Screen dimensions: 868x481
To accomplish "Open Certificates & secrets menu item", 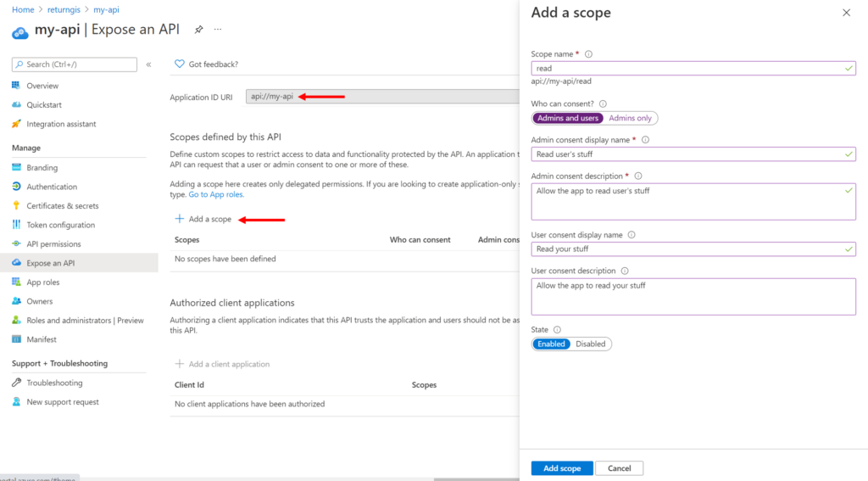I will point(63,205).
